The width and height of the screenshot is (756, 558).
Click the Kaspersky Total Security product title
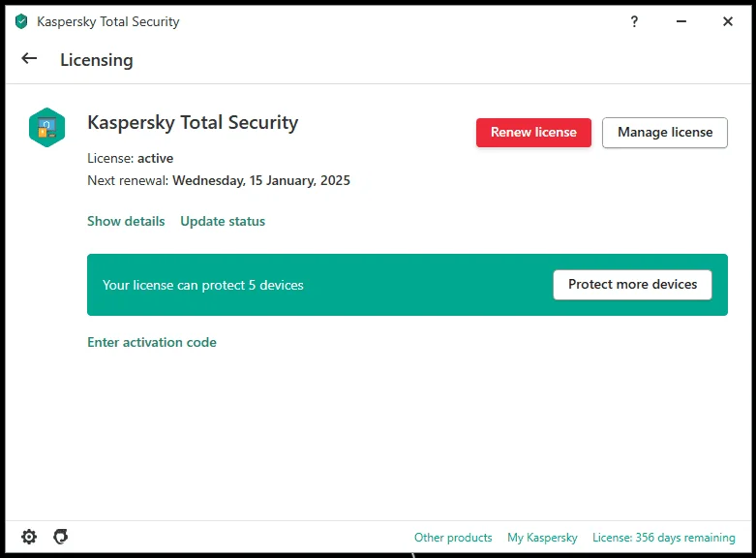coord(193,123)
